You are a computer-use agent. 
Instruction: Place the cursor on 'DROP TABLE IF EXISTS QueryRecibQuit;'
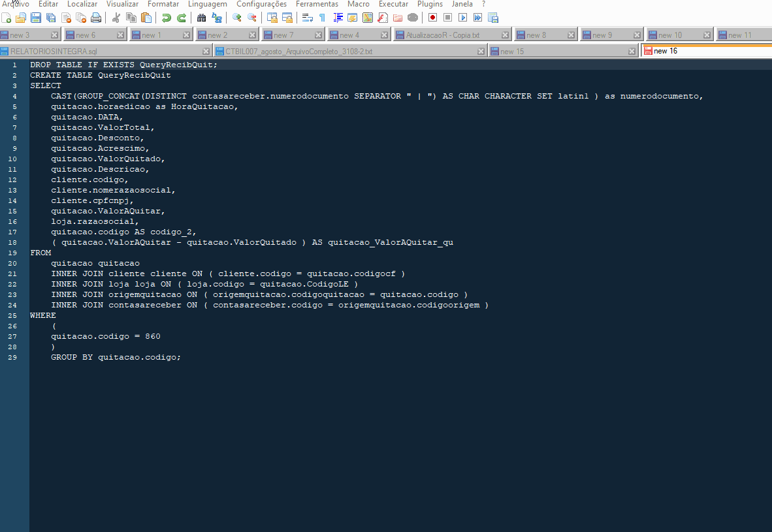pos(123,65)
